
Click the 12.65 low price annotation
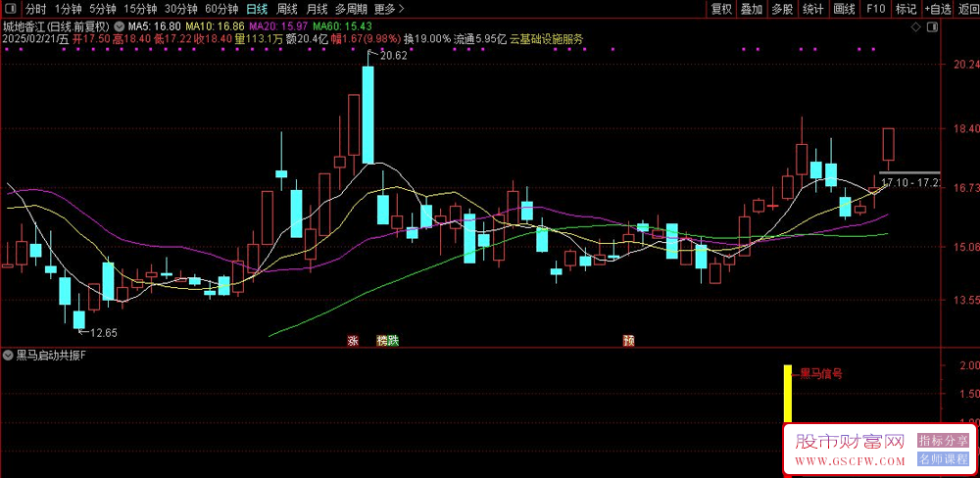click(x=103, y=332)
